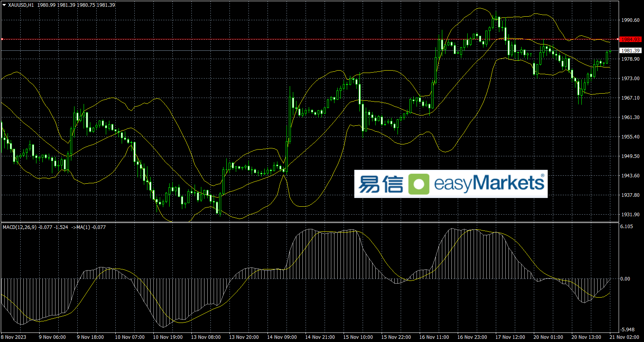Screen dimensions: 644x342
Task: Click the 1931.90 price scale label
Action: click(630, 214)
